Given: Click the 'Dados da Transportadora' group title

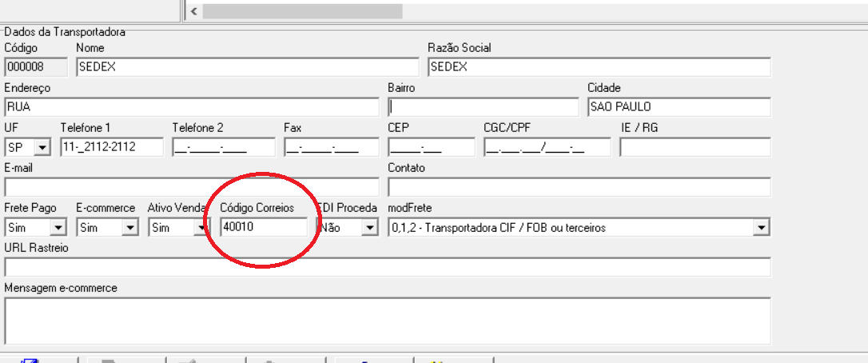Looking at the screenshot, I should click(65, 33).
